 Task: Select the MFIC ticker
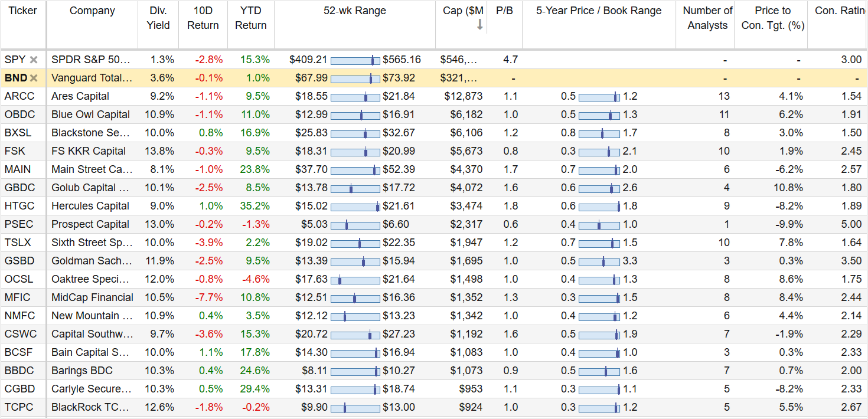[17, 297]
